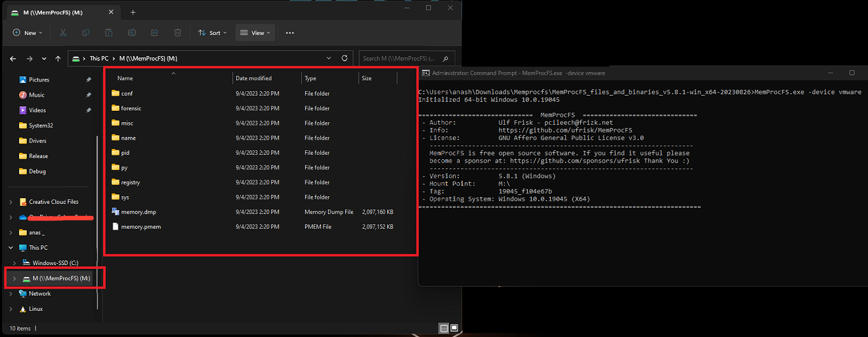
Task: Switch to large thumbnails view icon
Action: click(x=454, y=328)
